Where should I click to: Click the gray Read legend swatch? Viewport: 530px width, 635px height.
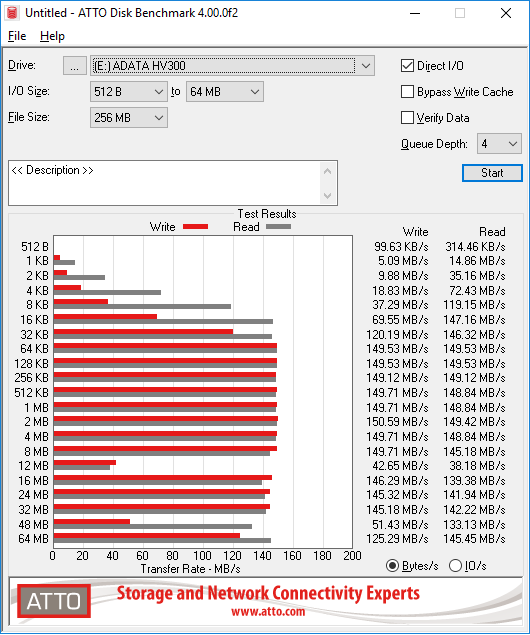click(278, 227)
